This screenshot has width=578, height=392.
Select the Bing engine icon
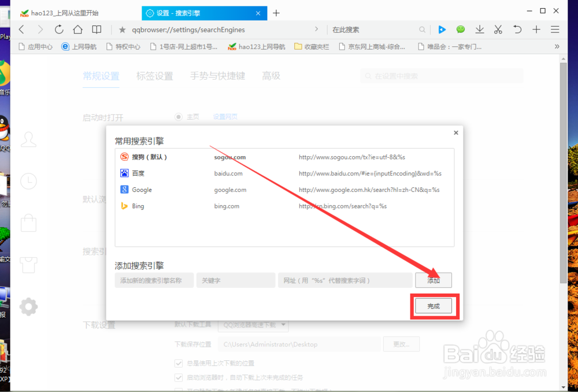(124, 206)
